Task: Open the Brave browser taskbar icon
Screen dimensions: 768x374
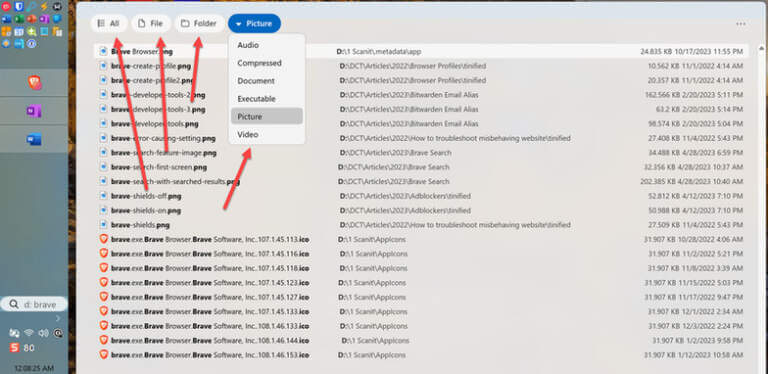Action: coord(34,83)
